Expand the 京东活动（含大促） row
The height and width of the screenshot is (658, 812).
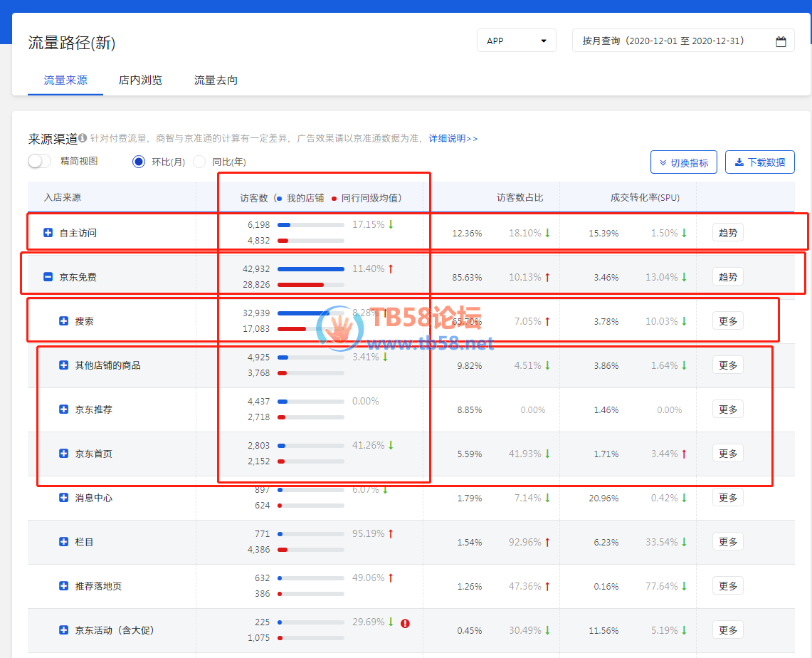pyautogui.click(x=63, y=630)
